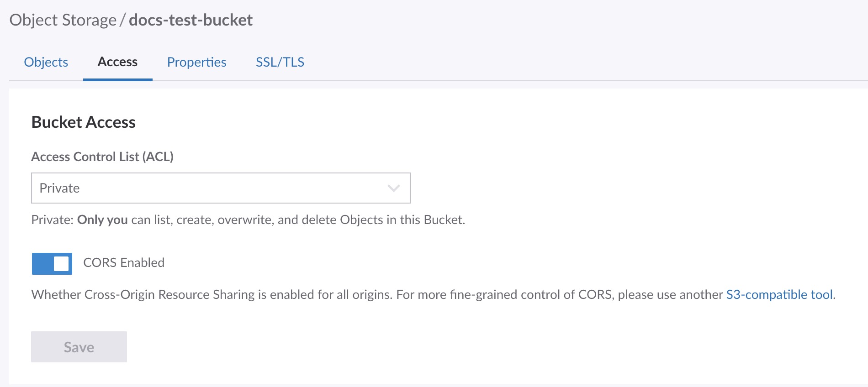Screen dimensions: 868x387
Task: Disable the CORS Enabled toggle
Action: 52,263
